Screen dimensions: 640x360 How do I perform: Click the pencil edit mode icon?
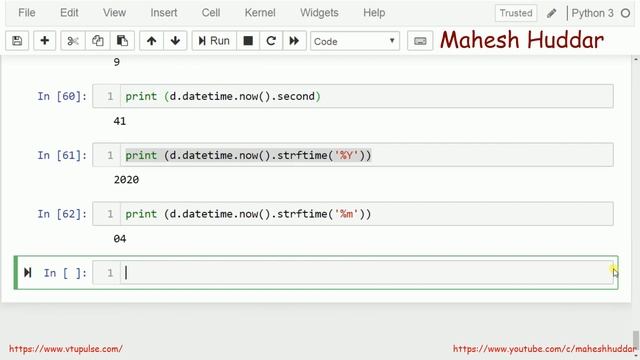[551, 13]
